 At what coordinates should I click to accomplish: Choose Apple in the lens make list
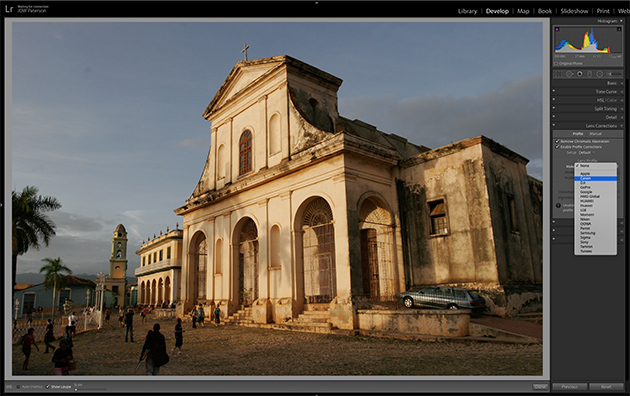(595, 174)
